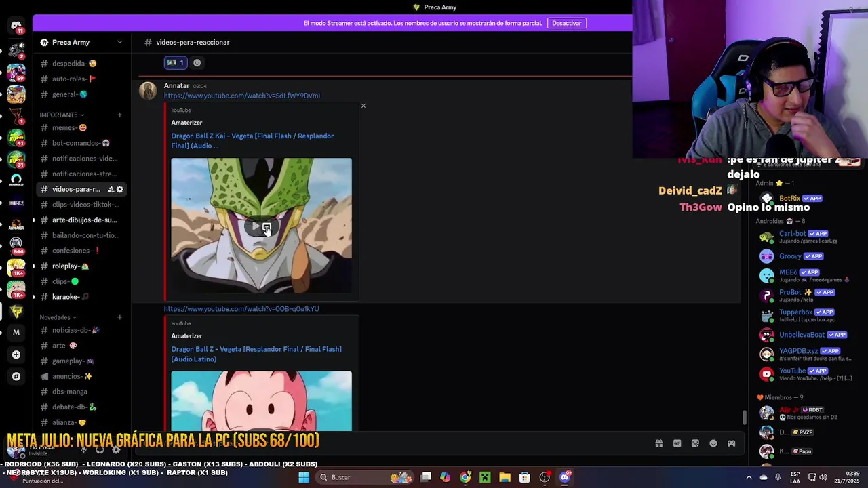Open server with 644 notification badge

coord(16,244)
